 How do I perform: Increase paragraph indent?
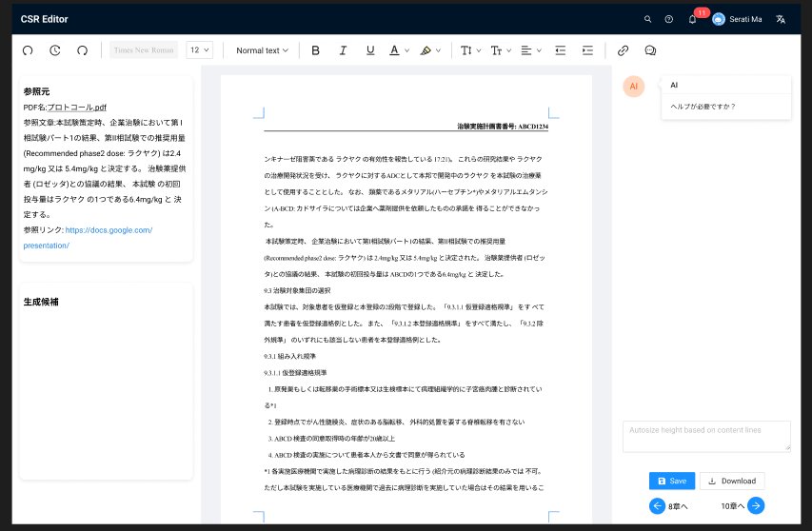click(x=587, y=50)
